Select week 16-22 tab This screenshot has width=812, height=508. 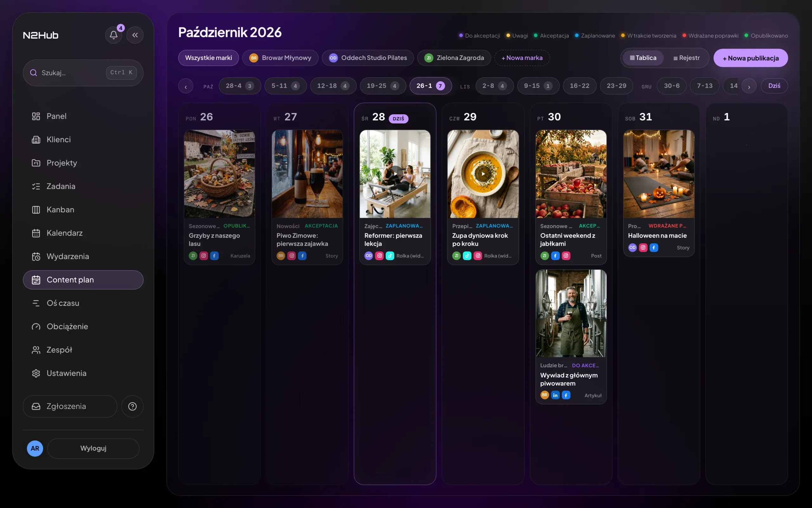(580, 86)
